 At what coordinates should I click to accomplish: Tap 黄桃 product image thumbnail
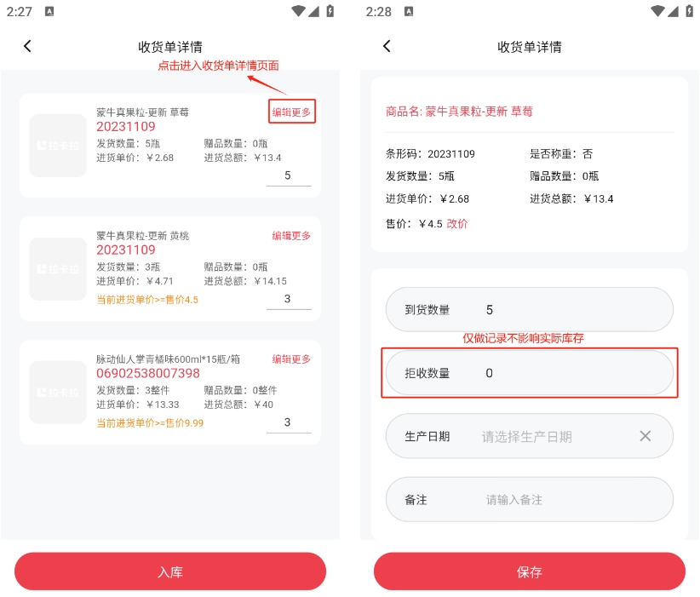point(58,269)
